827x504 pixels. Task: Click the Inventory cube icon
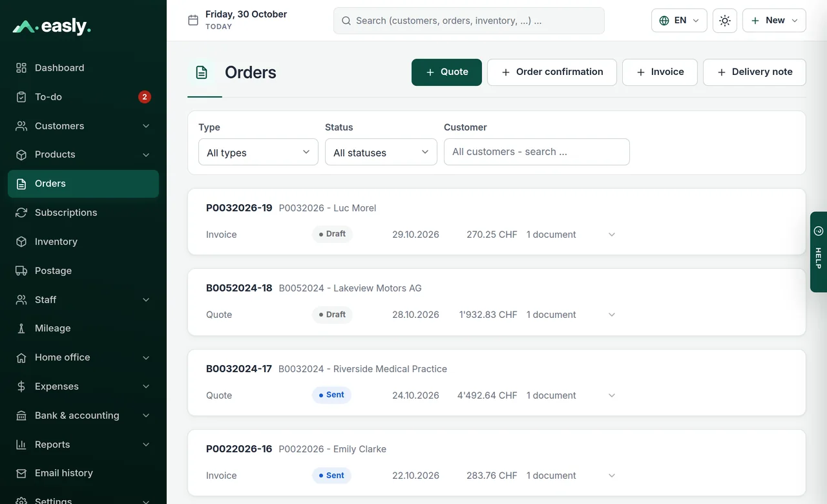[21, 242]
